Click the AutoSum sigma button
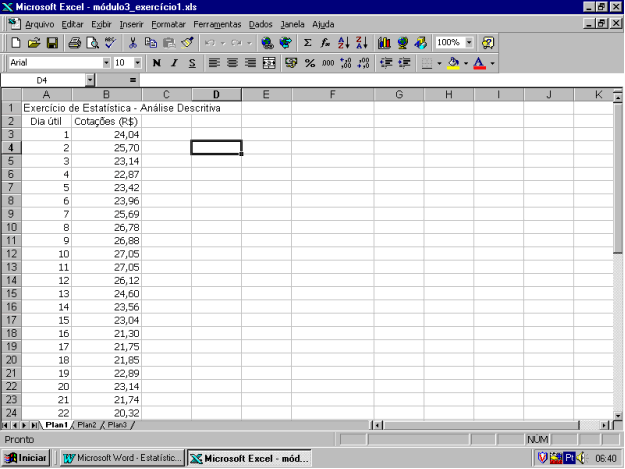Image resolution: width=625 pixels, height=469 pixels. pos(307,43)
